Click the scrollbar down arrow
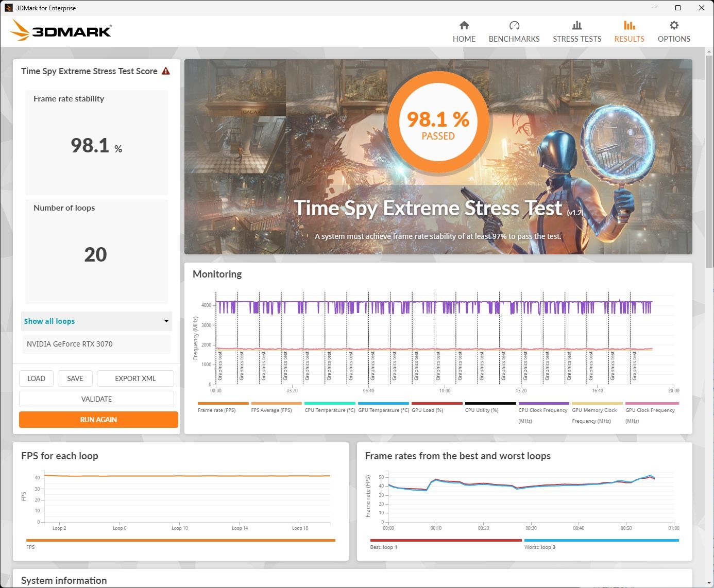714x588 pixels. pos(709,583)
